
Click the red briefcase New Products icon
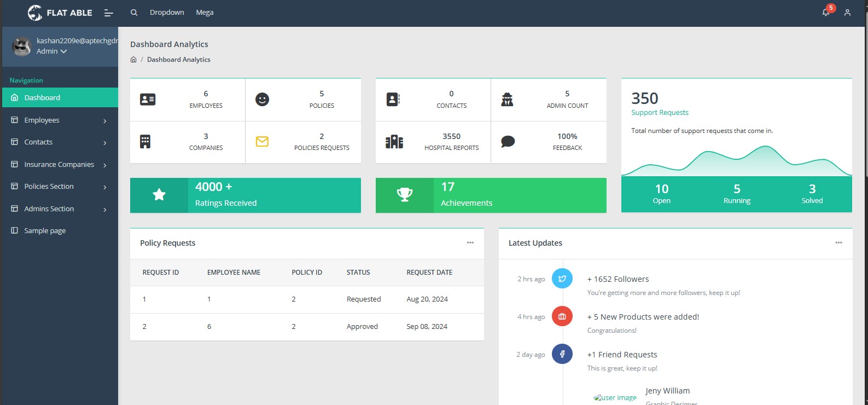coord(562,316)
